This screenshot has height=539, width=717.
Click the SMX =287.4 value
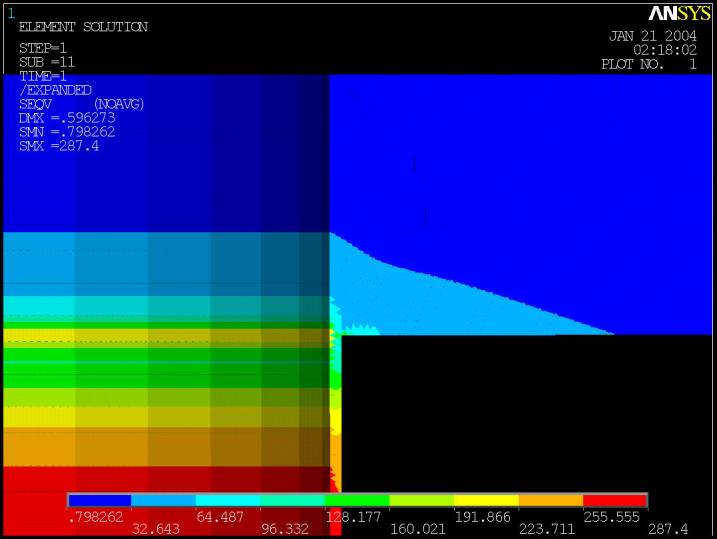pyautogui.click(x=59, y=146)
